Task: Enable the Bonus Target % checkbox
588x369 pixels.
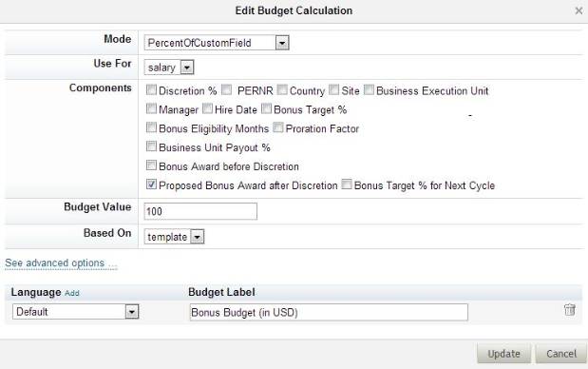Action: click(266, 108)
